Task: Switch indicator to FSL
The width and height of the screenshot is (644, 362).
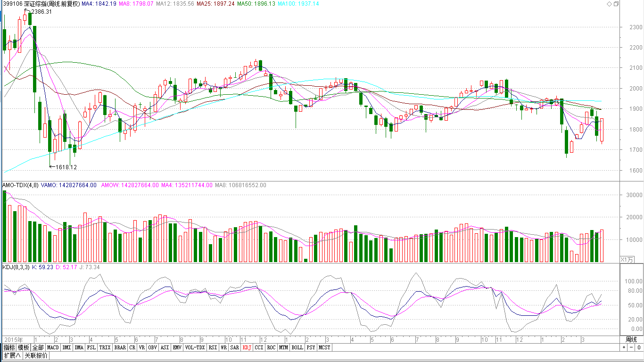Action: 91,347
